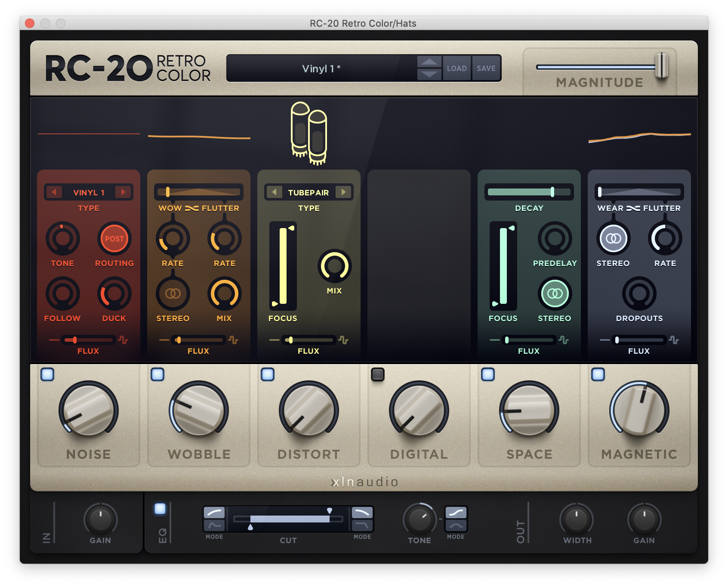Click the Flux slider in the Noise module
Screen dimensions: 728x587
[89, 340]
